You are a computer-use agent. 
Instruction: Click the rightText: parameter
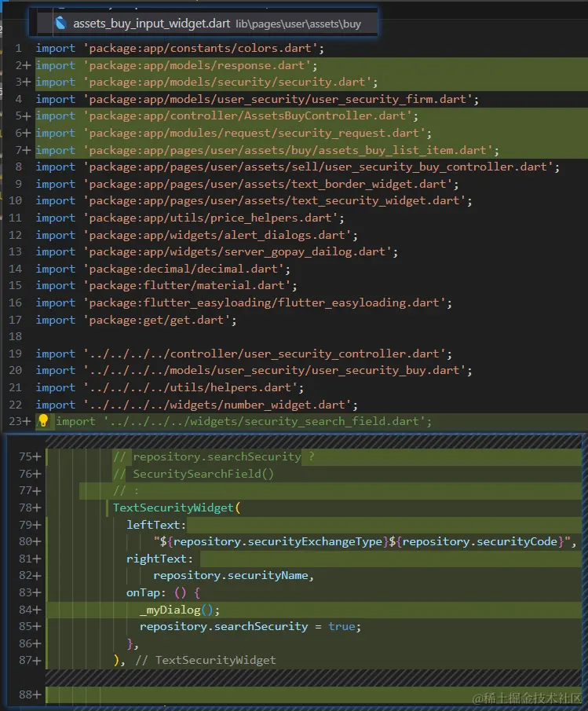[x=159, y=559]
